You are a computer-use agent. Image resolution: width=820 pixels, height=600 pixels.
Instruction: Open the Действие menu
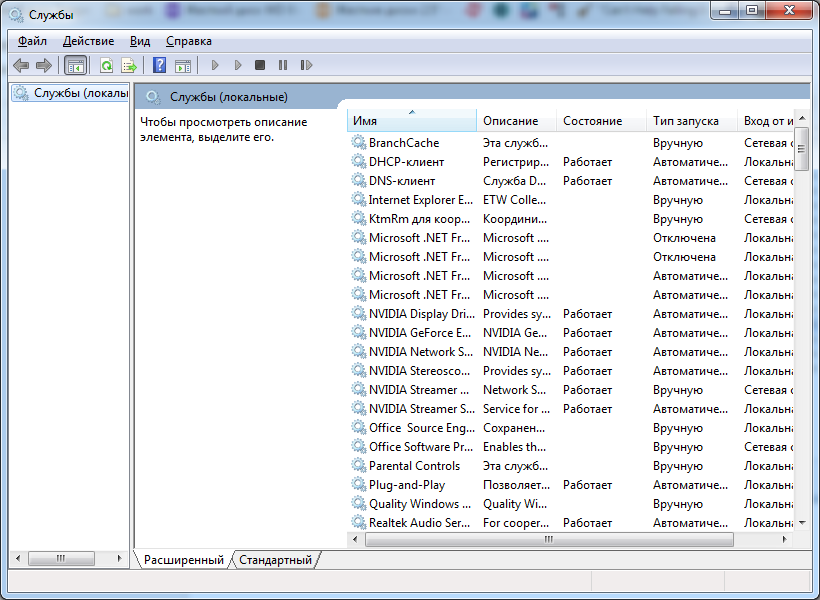pos(88,41)
